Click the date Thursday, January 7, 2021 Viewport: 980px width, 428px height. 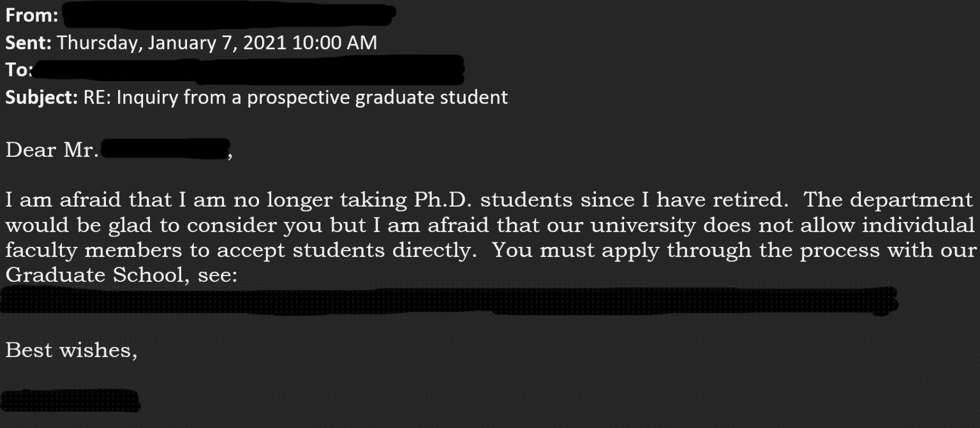point(174,43)
